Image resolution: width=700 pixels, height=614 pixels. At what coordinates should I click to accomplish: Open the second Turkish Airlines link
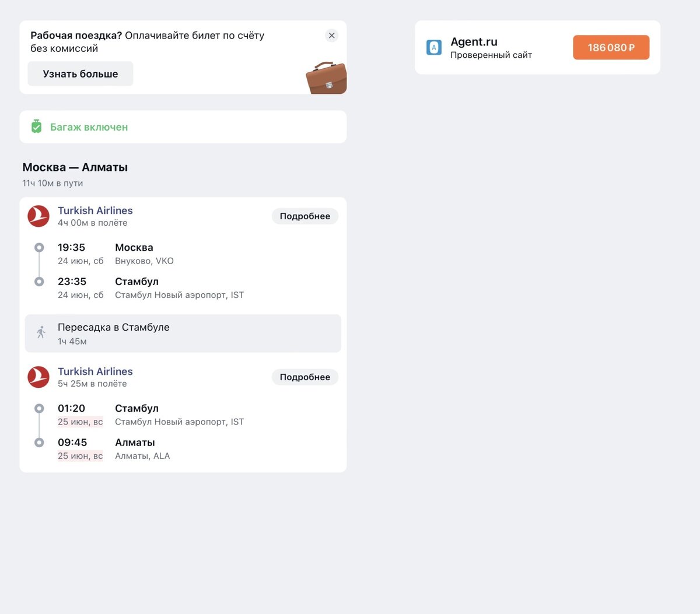pos(95,371)
